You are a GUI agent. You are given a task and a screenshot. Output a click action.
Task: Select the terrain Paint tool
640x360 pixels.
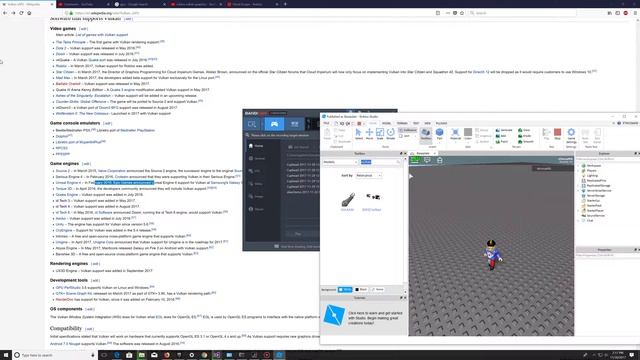pyautogui.click(x=502, y=142)
